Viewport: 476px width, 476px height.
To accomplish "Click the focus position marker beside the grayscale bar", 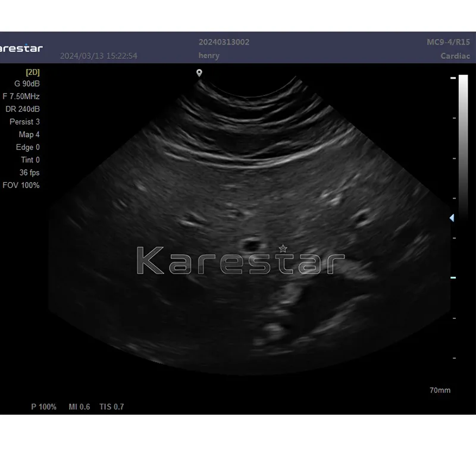I will click(x=452, y=218).
